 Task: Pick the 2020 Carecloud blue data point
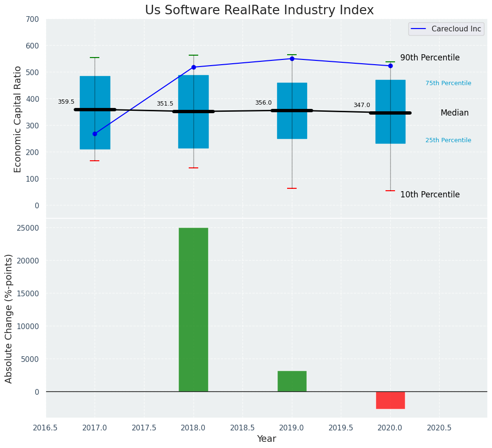[x=390, y=66]
